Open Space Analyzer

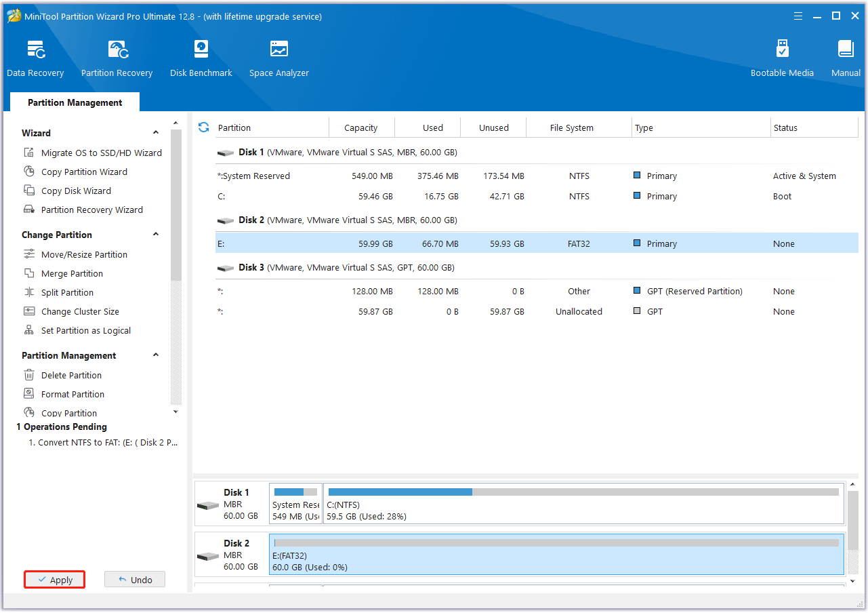pos(279,58)
